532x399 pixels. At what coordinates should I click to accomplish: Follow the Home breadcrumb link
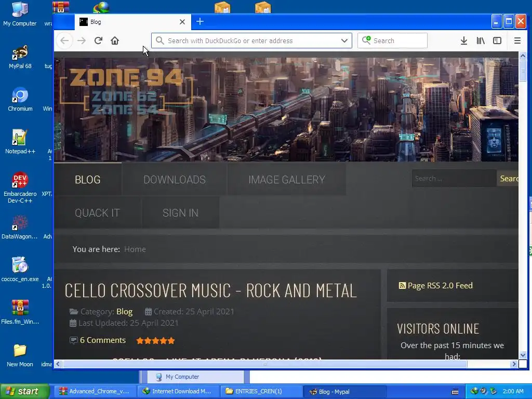tap(135, 249)
